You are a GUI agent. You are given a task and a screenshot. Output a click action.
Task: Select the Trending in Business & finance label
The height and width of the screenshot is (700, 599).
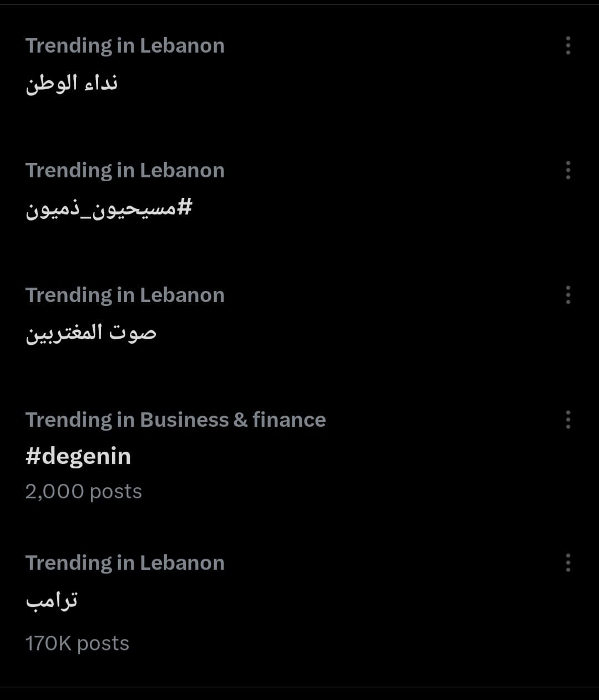coord(175,420)
